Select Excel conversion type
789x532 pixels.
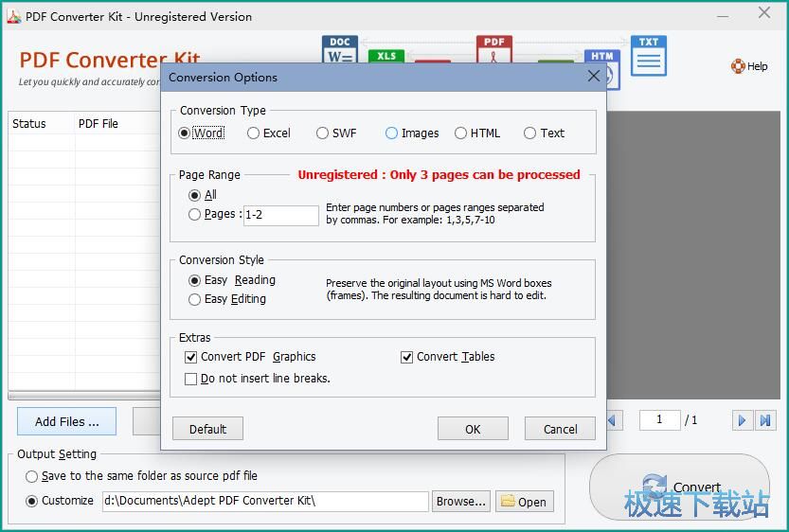(269, 133)
